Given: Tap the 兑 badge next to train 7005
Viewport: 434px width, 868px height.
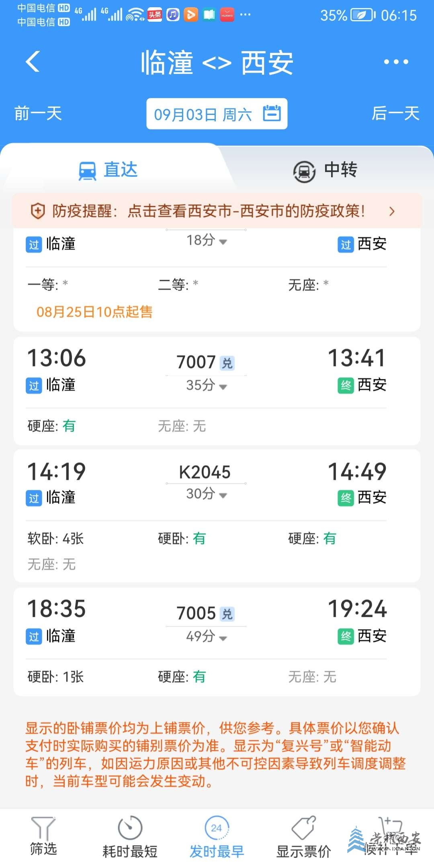Looking at the screenshot, I should pyautogui.click(x=227, y=614).
